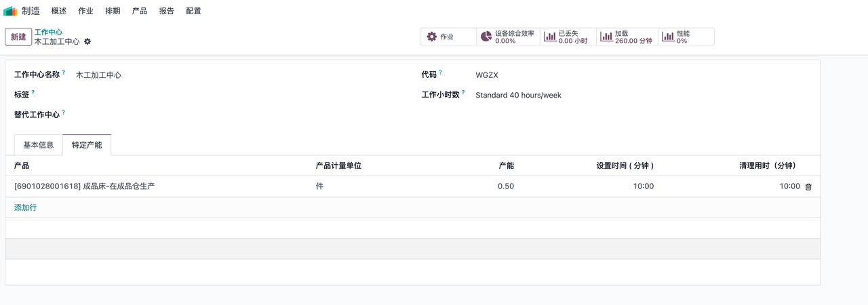Viewport: 868px width, 305px height.
Task: Show help tooltip for 替代工作中心
Action: point(64,113)
